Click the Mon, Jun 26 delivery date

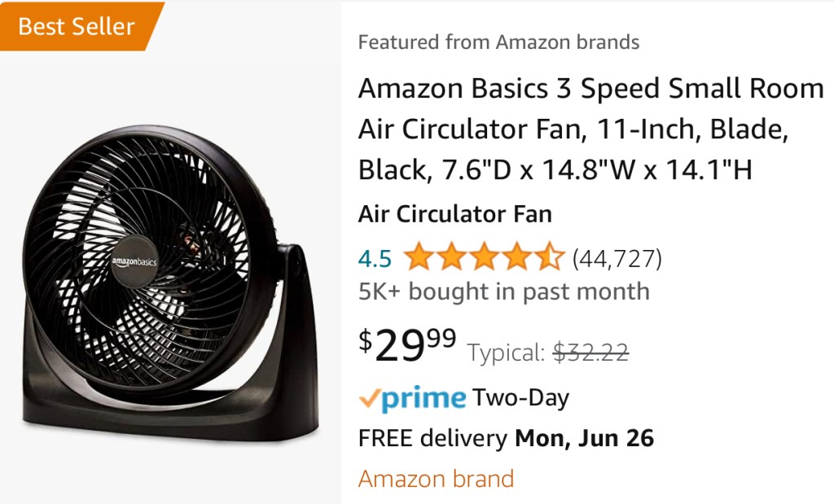point(584,438)
